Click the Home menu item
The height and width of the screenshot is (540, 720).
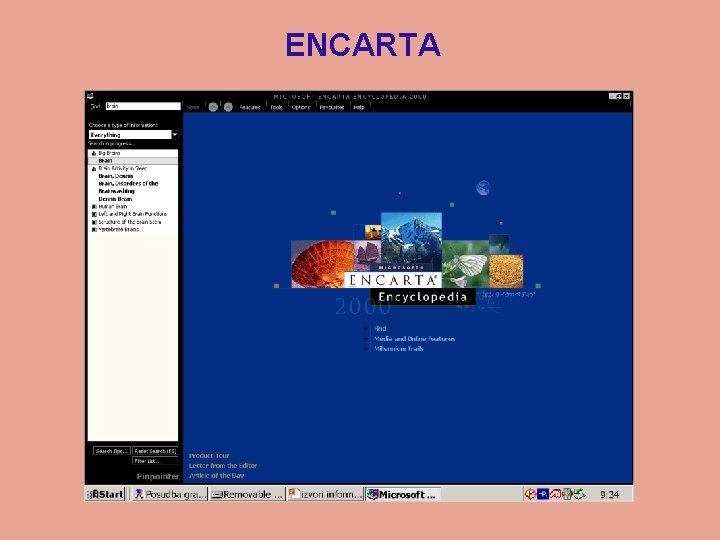click(193, 107)
